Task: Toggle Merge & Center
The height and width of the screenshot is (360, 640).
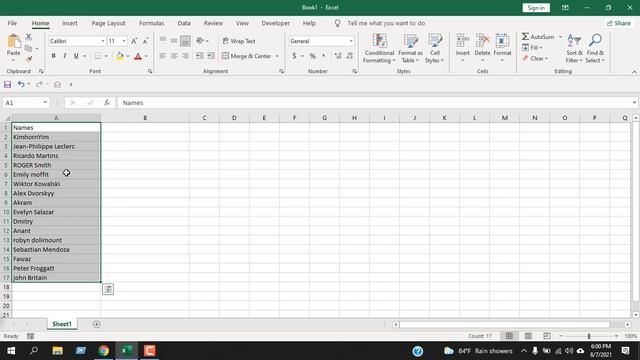Action: click(x=247, y=56)
